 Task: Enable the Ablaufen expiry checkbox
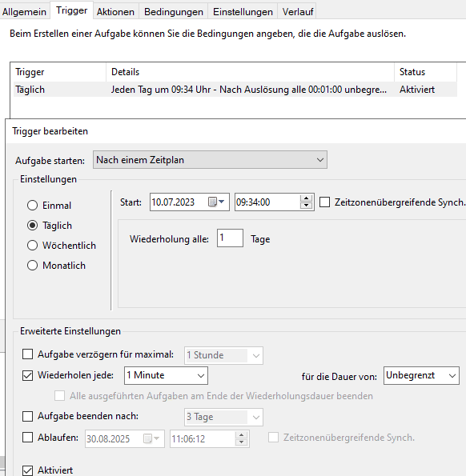coord(28,438)
